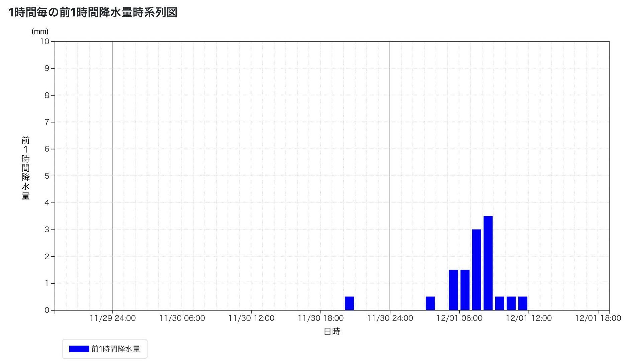The image size is (626, 364).
Task: Click the y-axis value 6
Action: 47,149
